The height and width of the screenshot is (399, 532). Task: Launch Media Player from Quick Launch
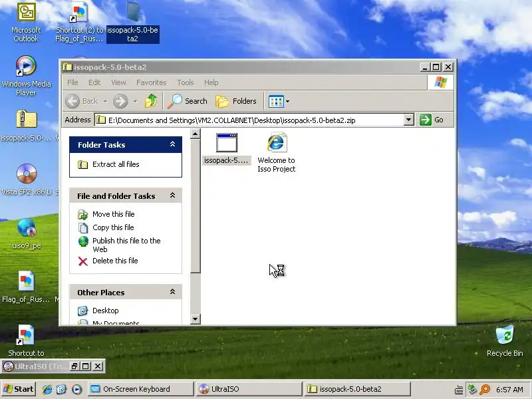coord(76,389)
